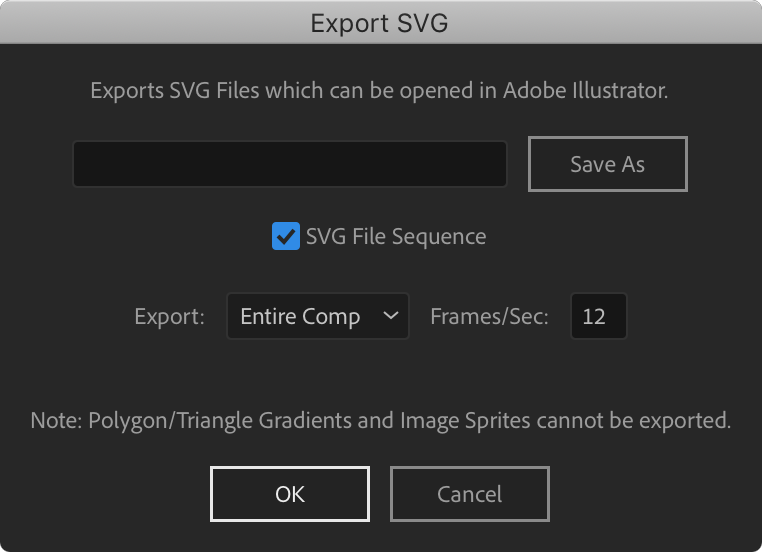Viewport: 762px width, 552px height.
Task: Click Polygon/Triangle Gradients in the note
Action: [221, 421]
